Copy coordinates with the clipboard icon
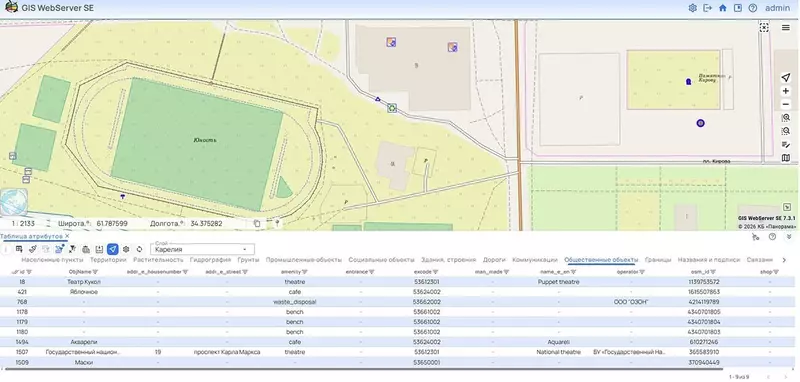This screenshot has width=800, height=382. [257, 223]
